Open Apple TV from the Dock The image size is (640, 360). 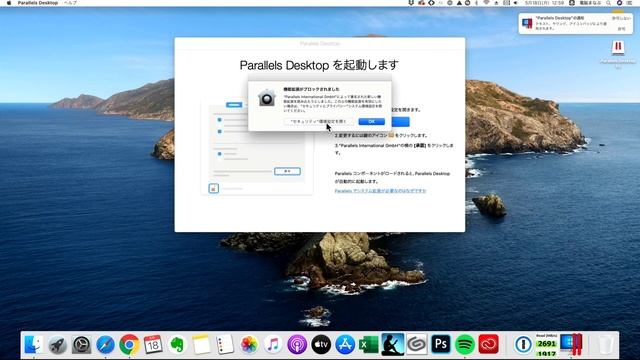tap(321, 345)
